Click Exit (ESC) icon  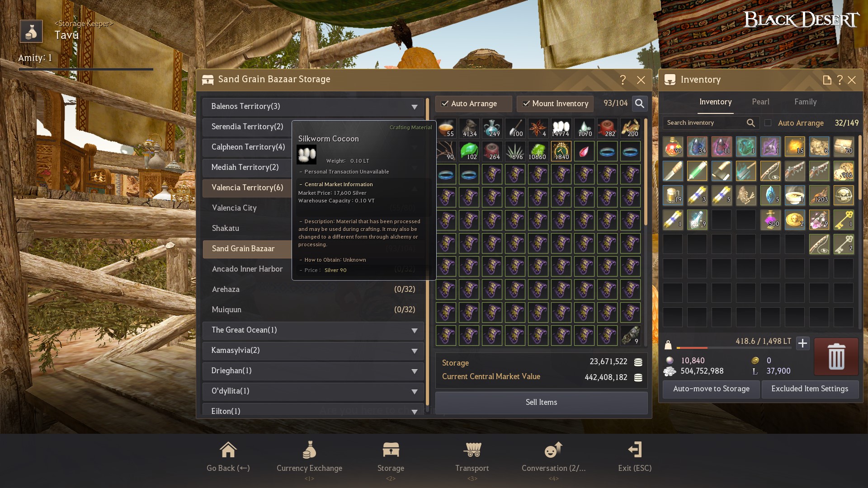635,450
